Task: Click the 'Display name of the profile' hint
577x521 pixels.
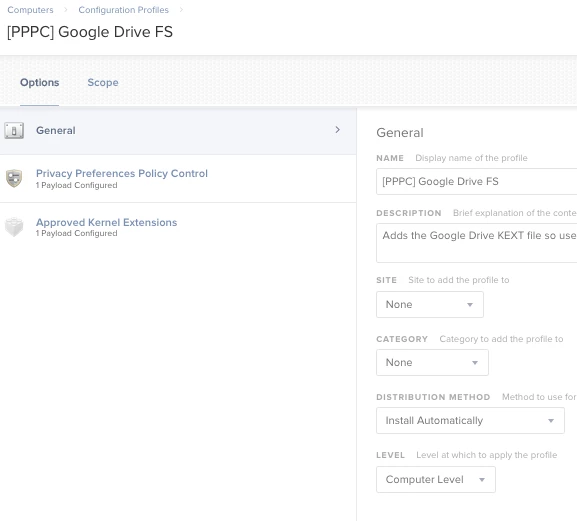Action: [471, 158]
